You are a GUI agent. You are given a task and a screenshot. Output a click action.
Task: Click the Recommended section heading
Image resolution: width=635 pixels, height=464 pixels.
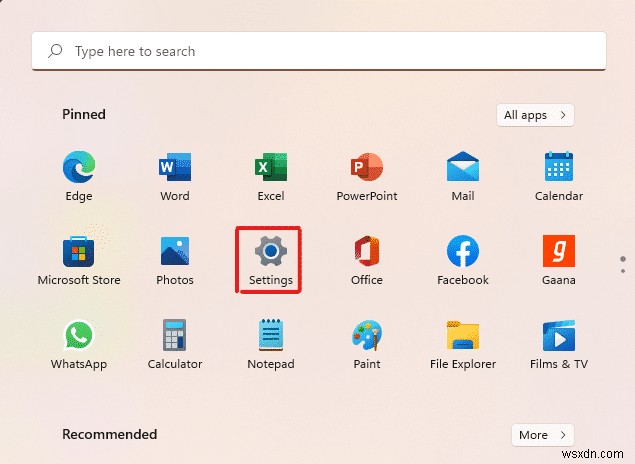pos(109,434)
